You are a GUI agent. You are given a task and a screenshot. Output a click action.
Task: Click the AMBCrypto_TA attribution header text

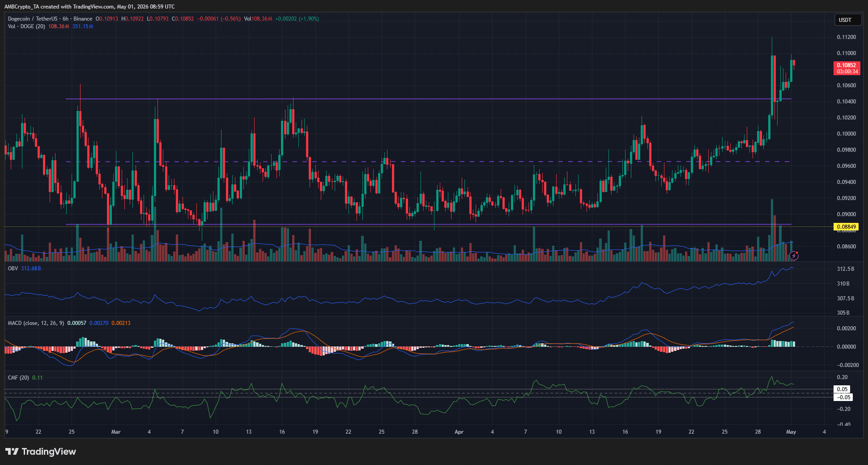pyautogui.click(x=89, y=6)
